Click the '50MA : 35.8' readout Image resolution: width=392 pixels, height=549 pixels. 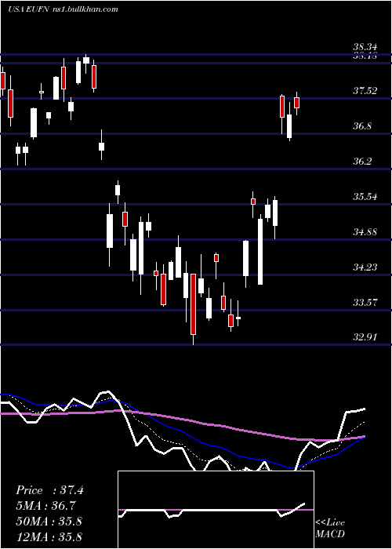point(49,522)
